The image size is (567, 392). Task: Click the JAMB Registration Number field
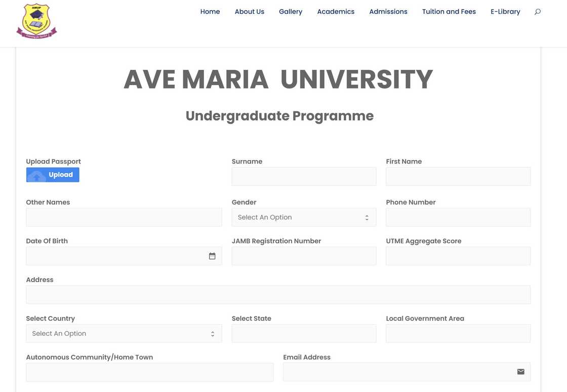coord(304,256)
